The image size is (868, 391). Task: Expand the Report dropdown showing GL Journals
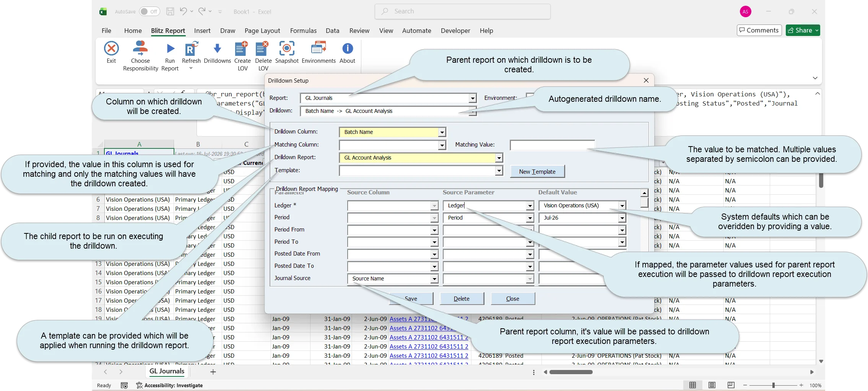473,98
